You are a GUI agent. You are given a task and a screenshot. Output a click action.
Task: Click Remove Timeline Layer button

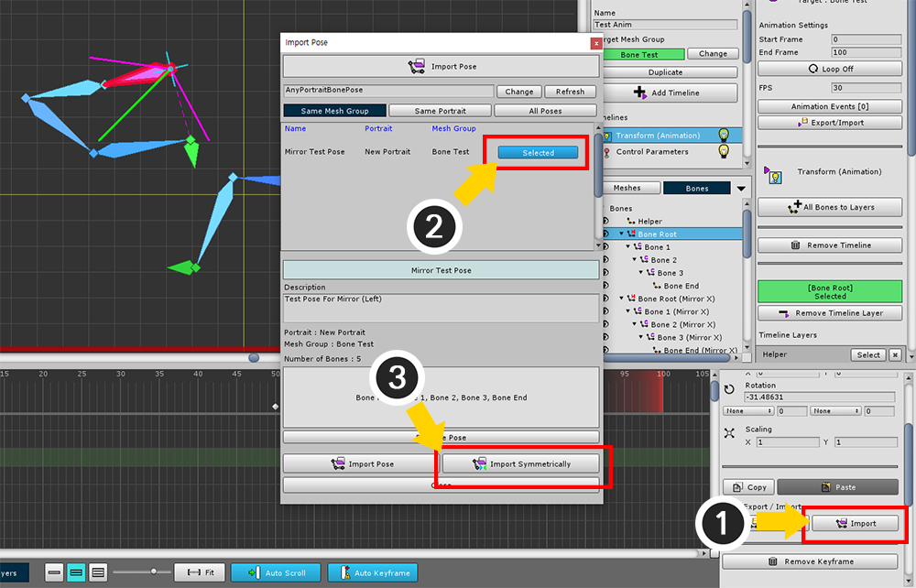[x=830, y=313]
